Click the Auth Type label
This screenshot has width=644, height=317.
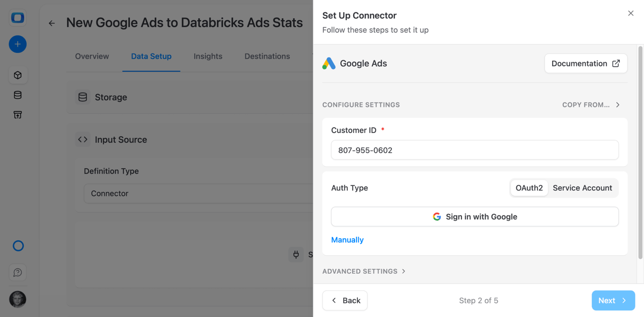[349, 188]
